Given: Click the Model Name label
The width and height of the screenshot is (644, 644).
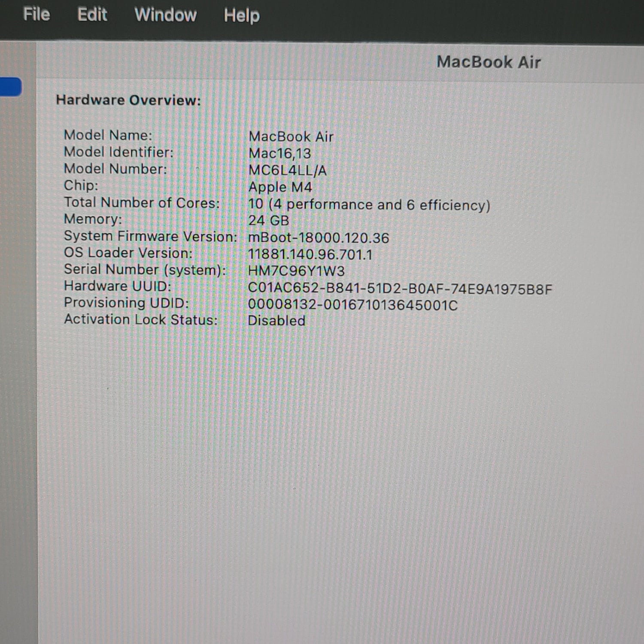Looking at the screenshot, I should pyautogui.click(x=108, y=135).
